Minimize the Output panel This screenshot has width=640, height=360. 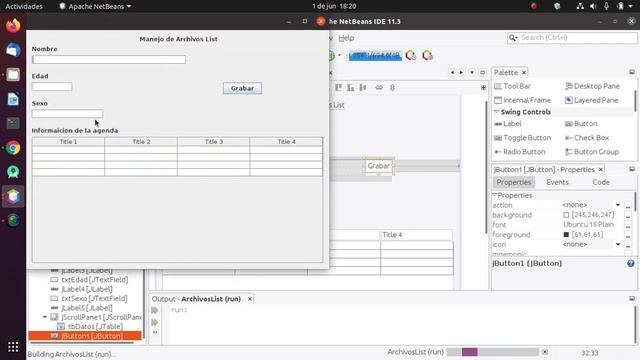[632, 299]
